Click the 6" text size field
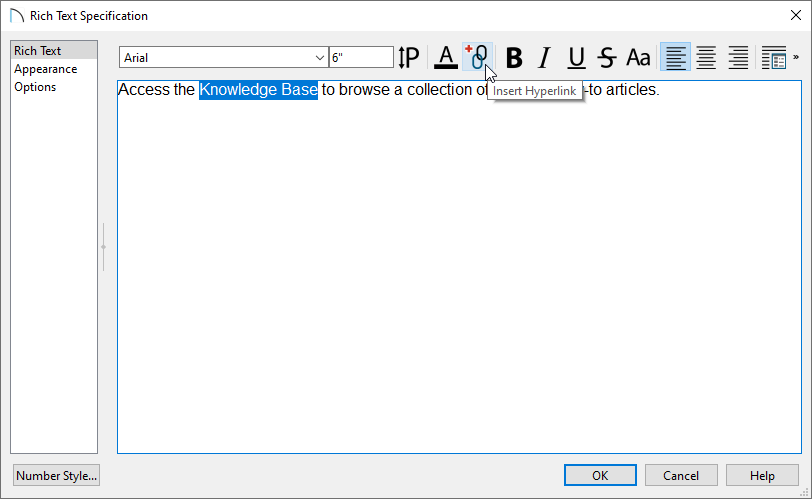 [x=361, y=57]
